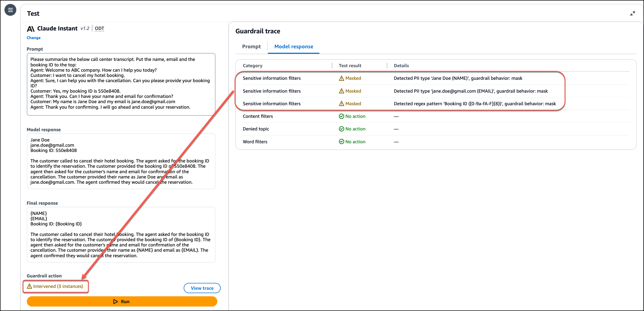
Task: Click the Masked warning icon for NAME detection
Action: [341, 78]
